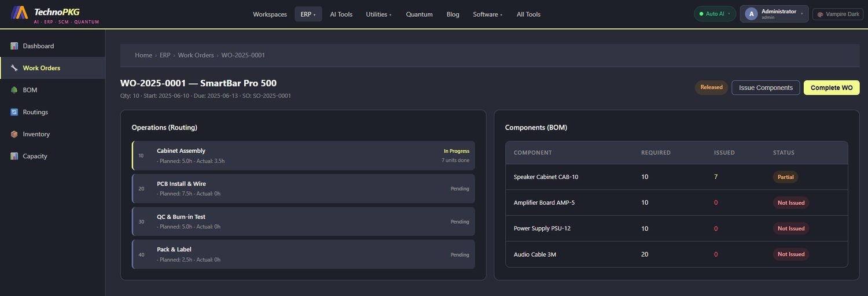Image resolution: width=868 pixels, height=296 pixels.
Task: Click the WO-2025-0001 breadcrumb
Action: pos(243,55)
